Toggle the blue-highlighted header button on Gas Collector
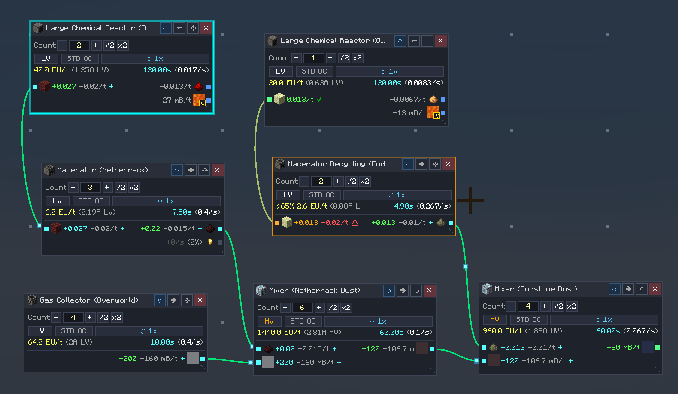 (160, 300)
